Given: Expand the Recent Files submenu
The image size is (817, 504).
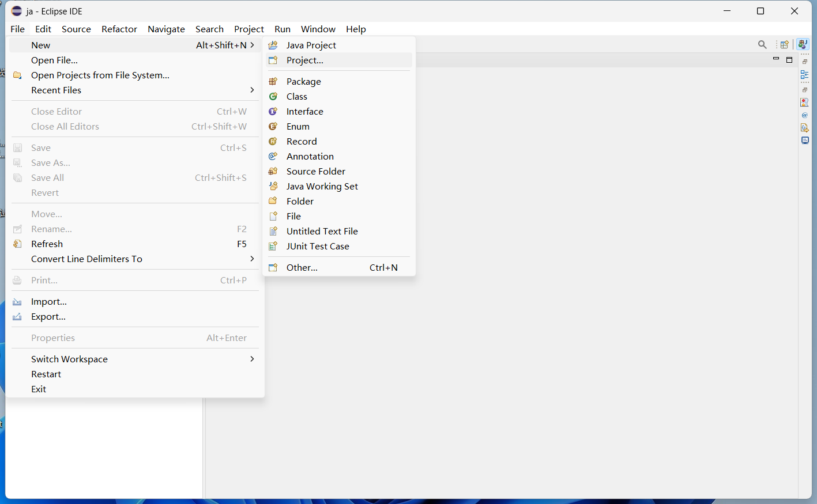Looking at the screenshot, I should coord(133,90).
